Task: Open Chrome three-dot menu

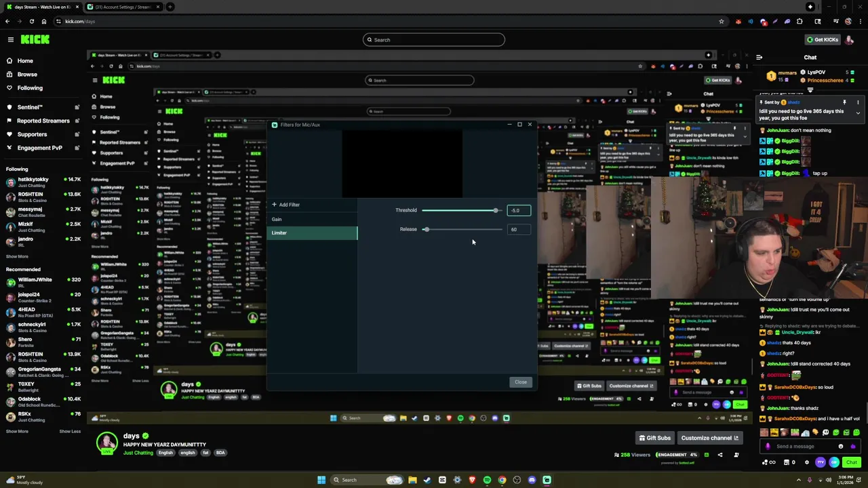Action: click(860, 22)
